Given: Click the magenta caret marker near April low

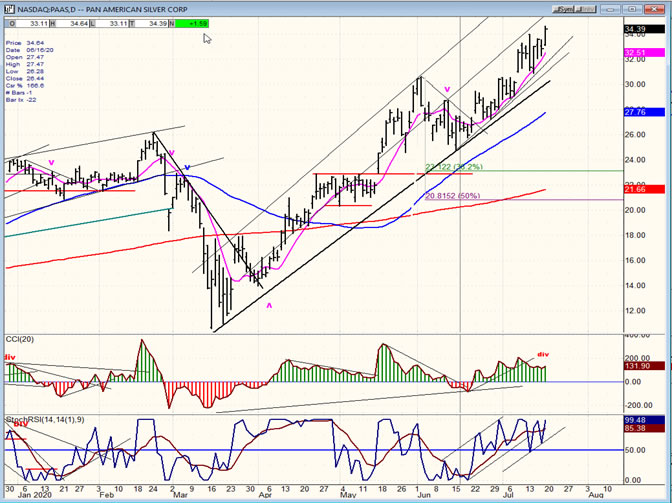Looking at the screenshot, I should [x=269, y=306].
